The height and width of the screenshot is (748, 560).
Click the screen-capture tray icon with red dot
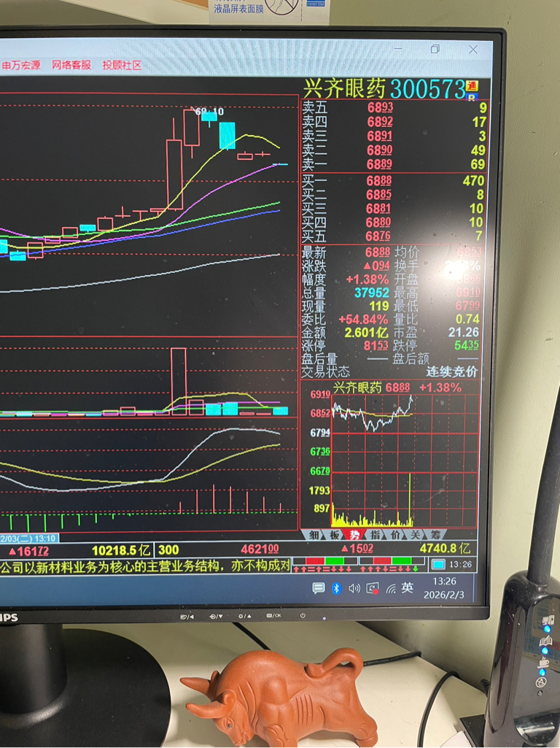[372, 588]
